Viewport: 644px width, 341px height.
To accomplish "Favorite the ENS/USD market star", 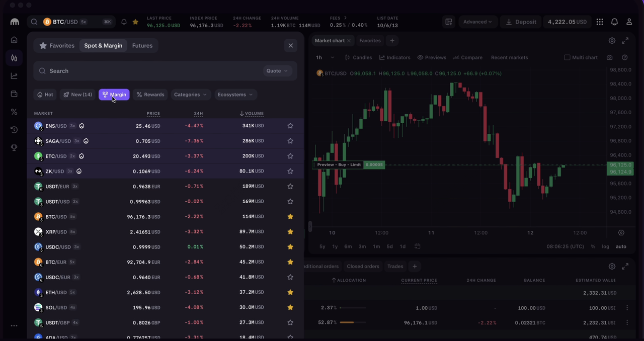I will (290, 126).
